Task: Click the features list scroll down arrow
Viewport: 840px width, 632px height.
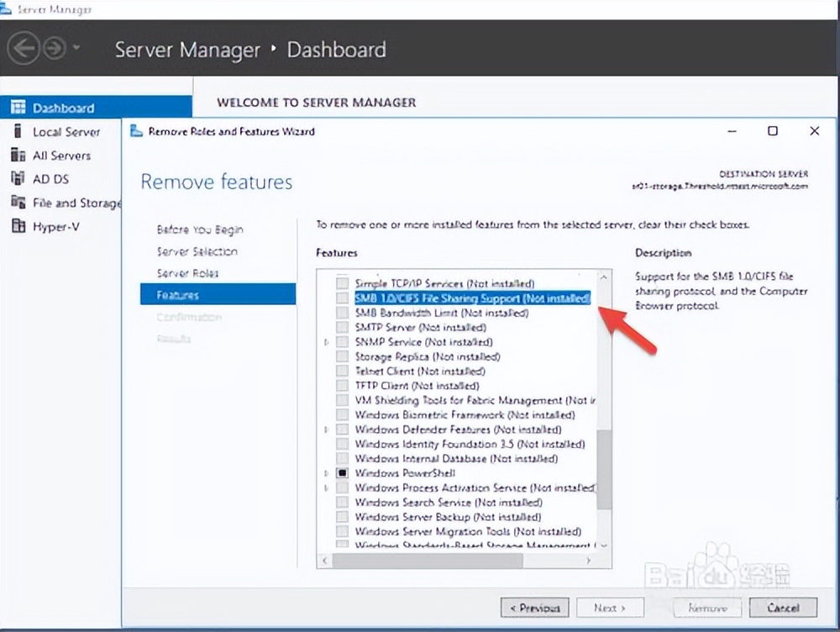Action: tap(604, 545)
